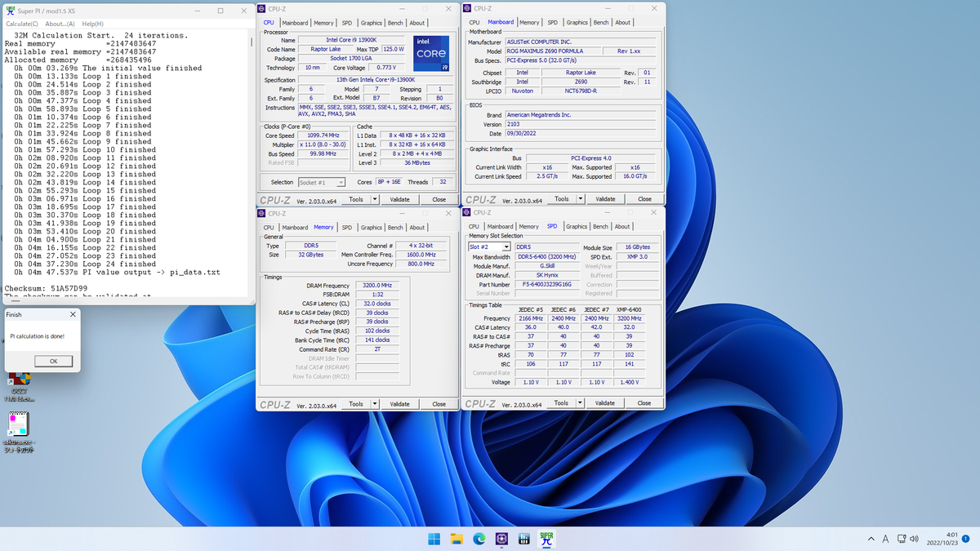Open the date and time clock panel
Screen dimensions: 980x551
pos(942,539)
